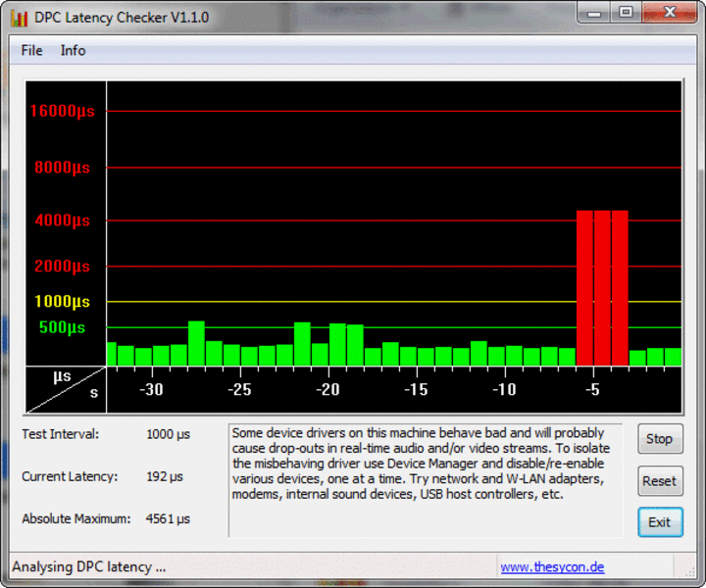Click the -20 time axis label
Viewport: 706px width, 588px height.
(328, 390)
